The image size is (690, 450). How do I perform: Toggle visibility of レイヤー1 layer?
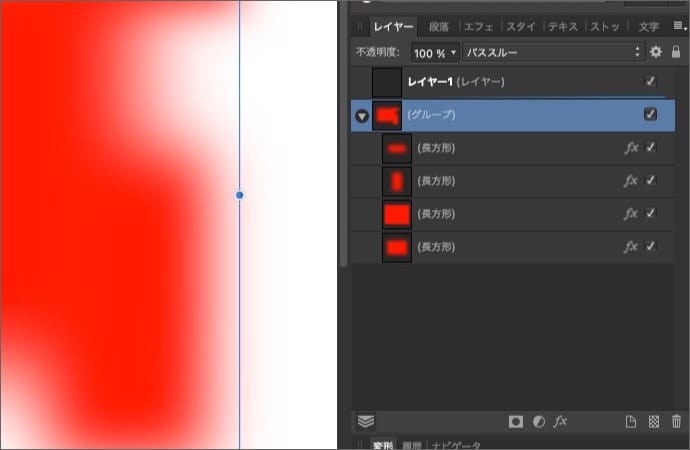[x=651, y=81]
